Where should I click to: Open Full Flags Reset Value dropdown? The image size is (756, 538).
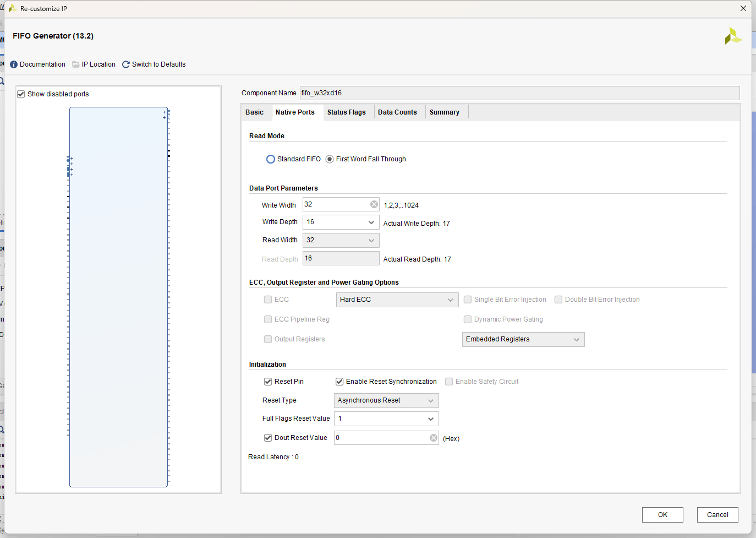point(386,419)
